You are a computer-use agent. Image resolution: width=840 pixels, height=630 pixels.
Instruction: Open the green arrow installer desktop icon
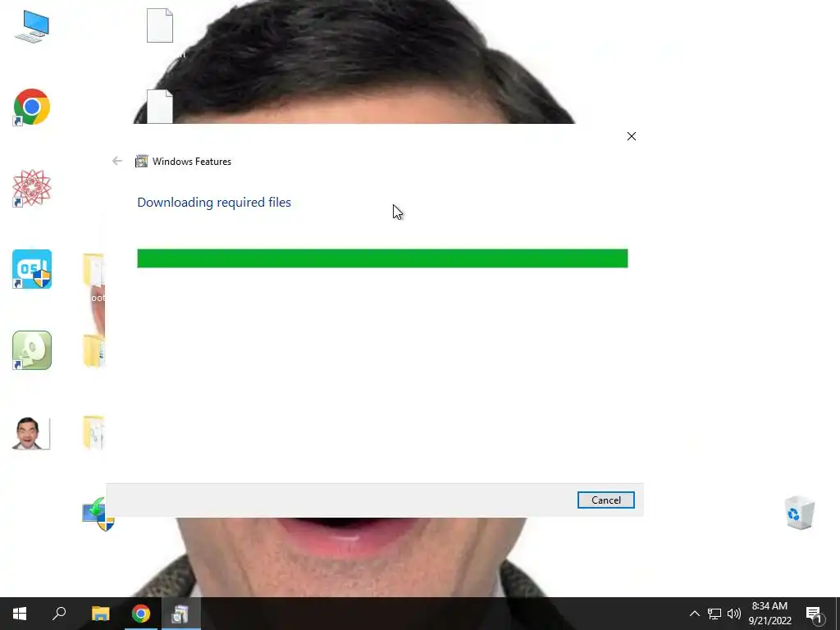point(98,514)
